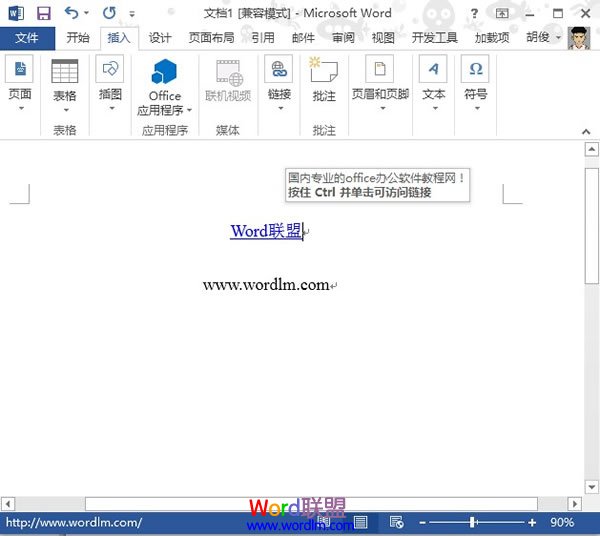Screen dimensions: 600x536
Task: Expand the 页面 pages dropdown
Action: (20, 108)
